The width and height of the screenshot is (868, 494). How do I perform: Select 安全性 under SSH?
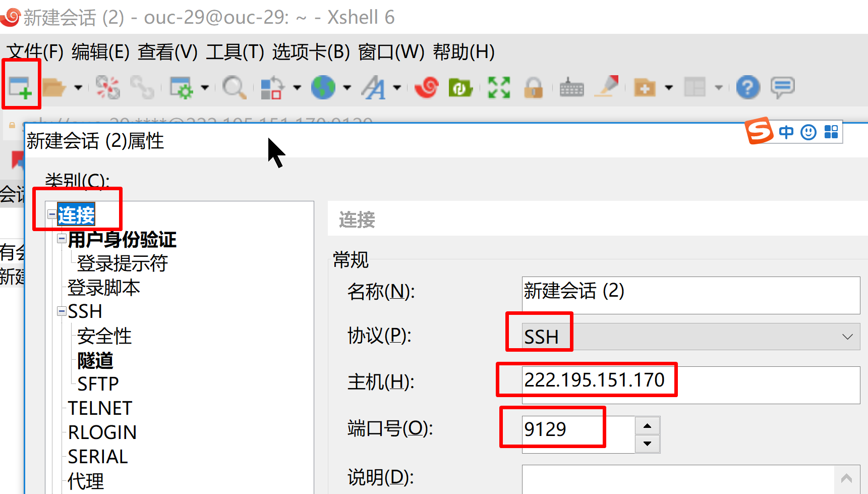(104, 336)
